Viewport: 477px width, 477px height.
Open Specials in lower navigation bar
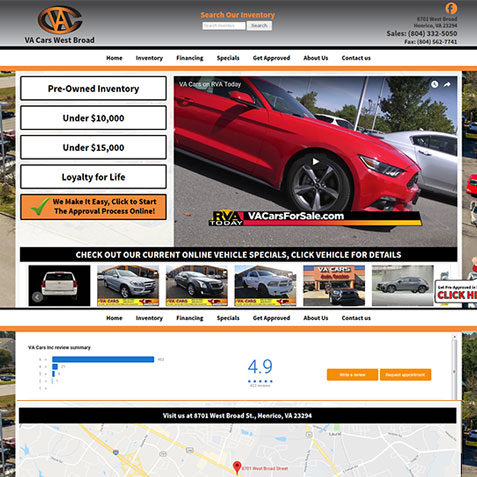[228, 318]
